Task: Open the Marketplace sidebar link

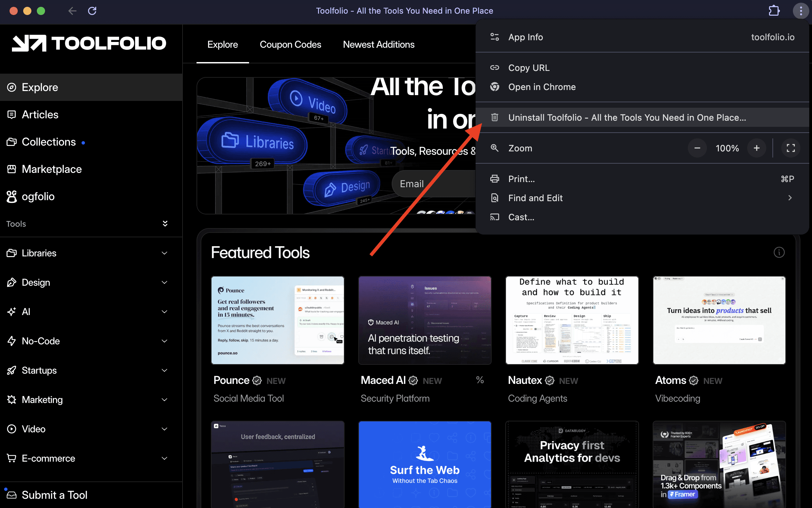Action: click(x=52, y=169)
